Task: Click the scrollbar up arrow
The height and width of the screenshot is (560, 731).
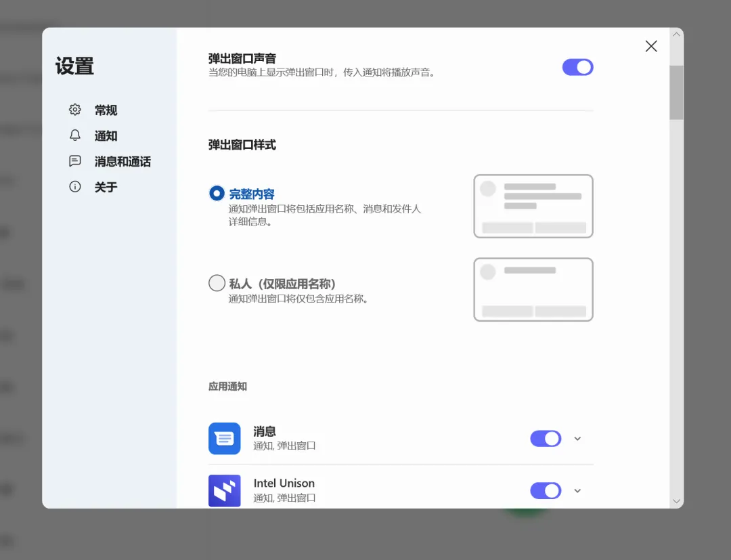Action: pyautogui.click(x=676, y=35)
